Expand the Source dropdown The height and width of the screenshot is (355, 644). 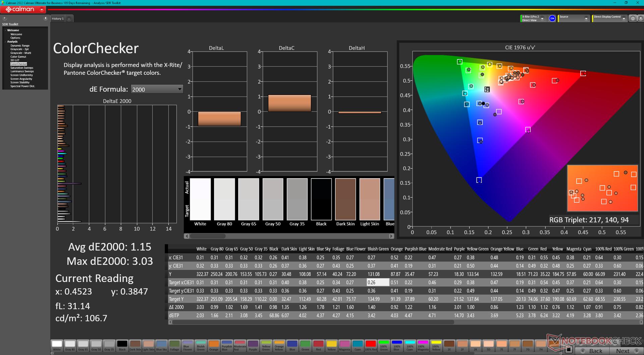click(586, 19)
